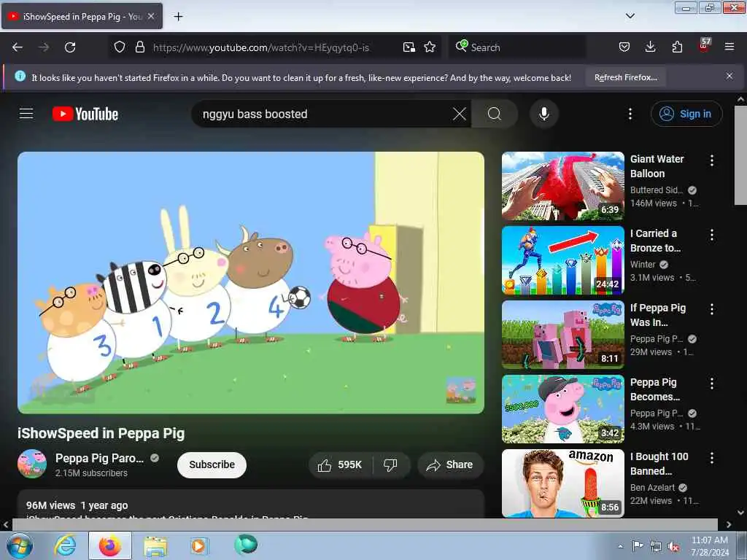This screenshot has height=560, width=747.
Task: Open options for Peppa Pig Becomes video
Action: pos(712,384)
